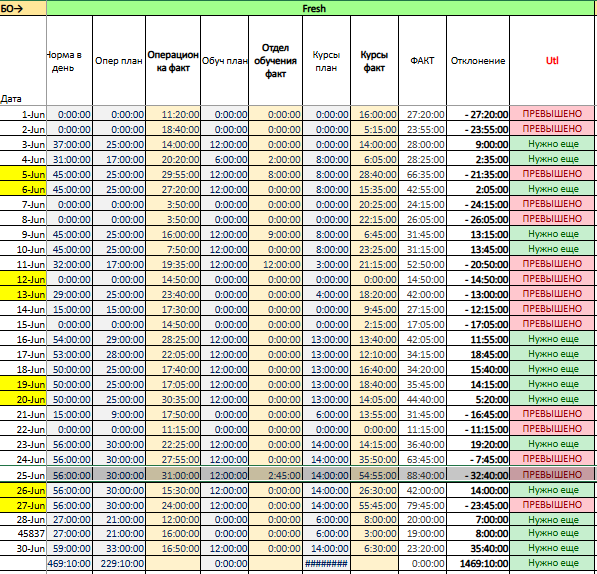Click Отдел обучения факт 9:00:00 on 9-Jun
This screenshot has width=597, height=574.
(x=275, y=234)
